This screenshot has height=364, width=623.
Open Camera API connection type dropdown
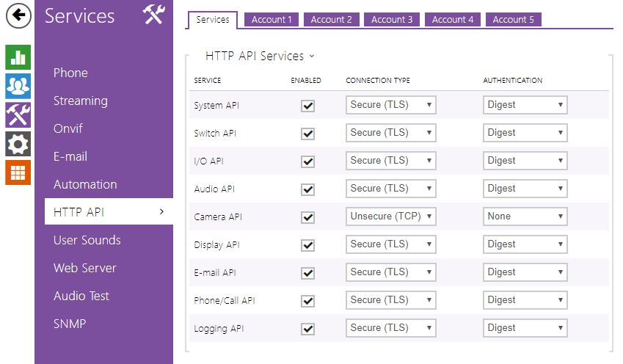click(390, 216)
